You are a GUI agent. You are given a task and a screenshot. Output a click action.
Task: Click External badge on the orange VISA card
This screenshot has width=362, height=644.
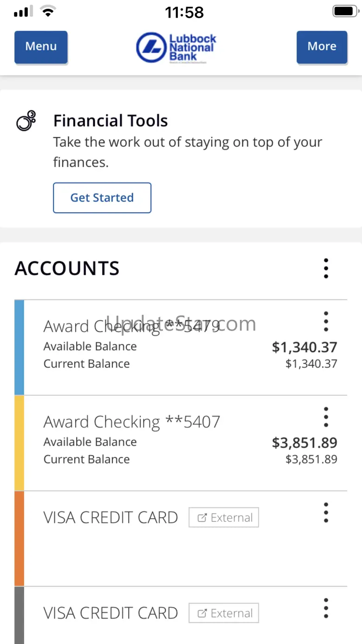tap(224, 517)
